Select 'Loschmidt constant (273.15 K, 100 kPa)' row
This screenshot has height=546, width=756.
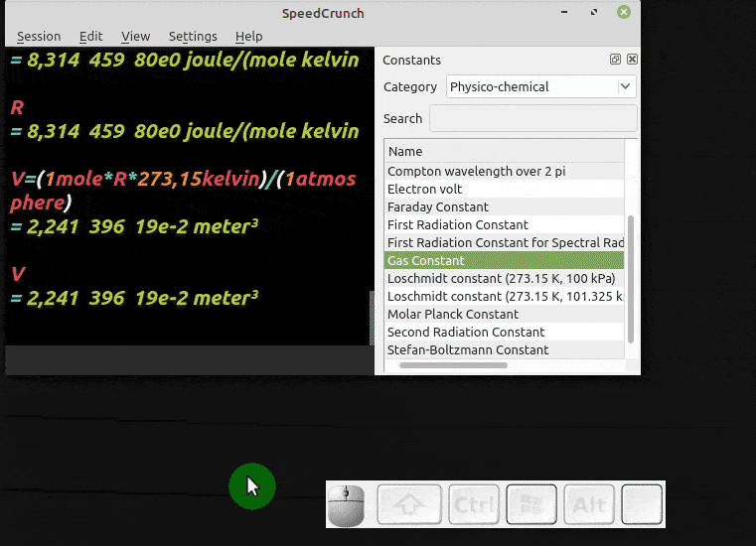point(505,279)
